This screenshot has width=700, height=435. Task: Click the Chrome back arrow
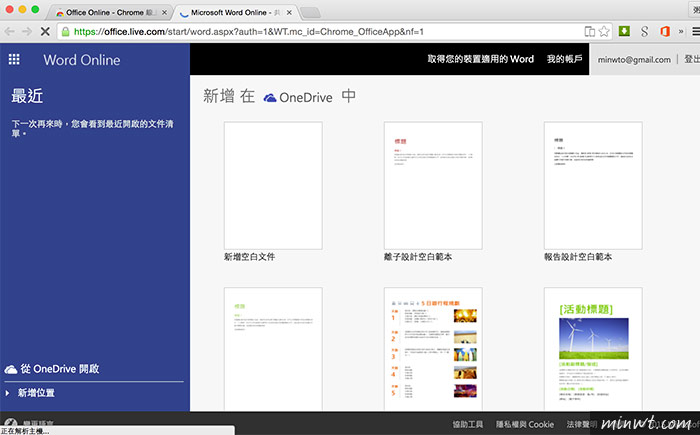9,32
